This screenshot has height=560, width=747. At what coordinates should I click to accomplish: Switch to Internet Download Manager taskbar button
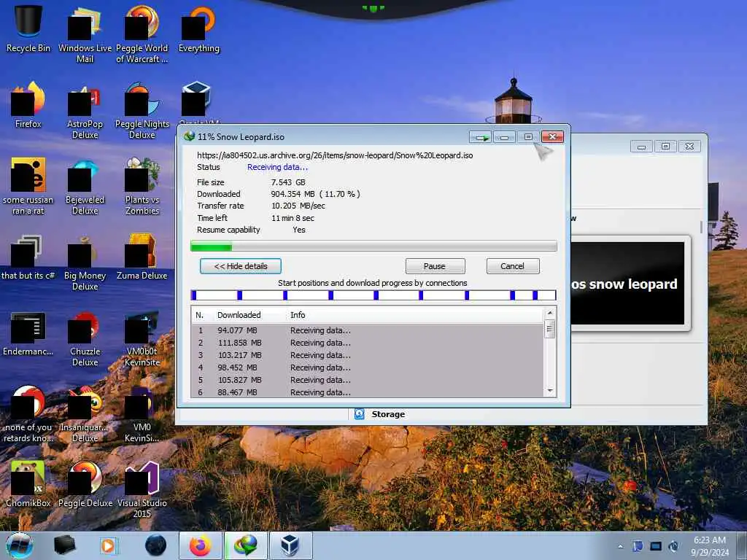pyautogui.click(x=245, y=545)
